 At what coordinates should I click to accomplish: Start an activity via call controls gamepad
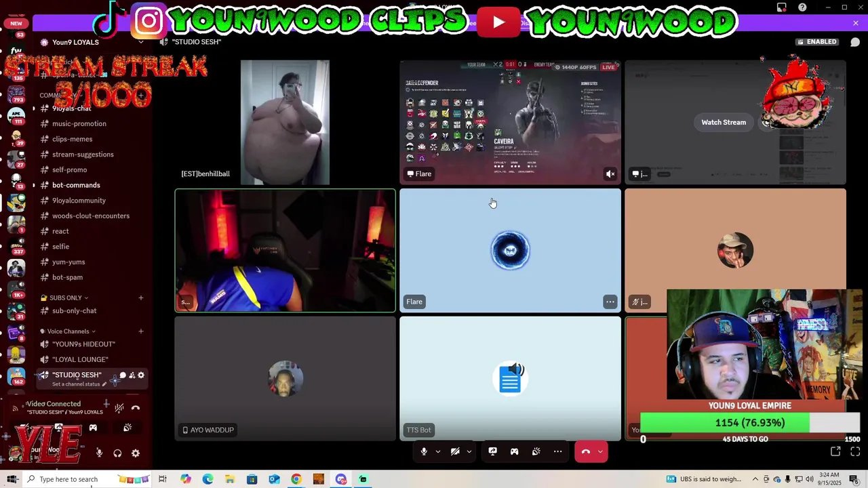(515, 451)
